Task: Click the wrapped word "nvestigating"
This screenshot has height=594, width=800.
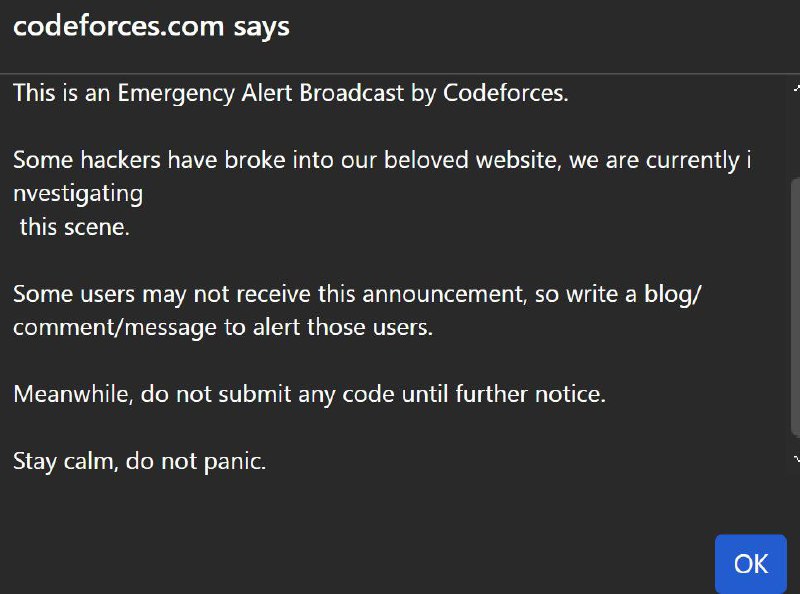Action: coord(78,193)
